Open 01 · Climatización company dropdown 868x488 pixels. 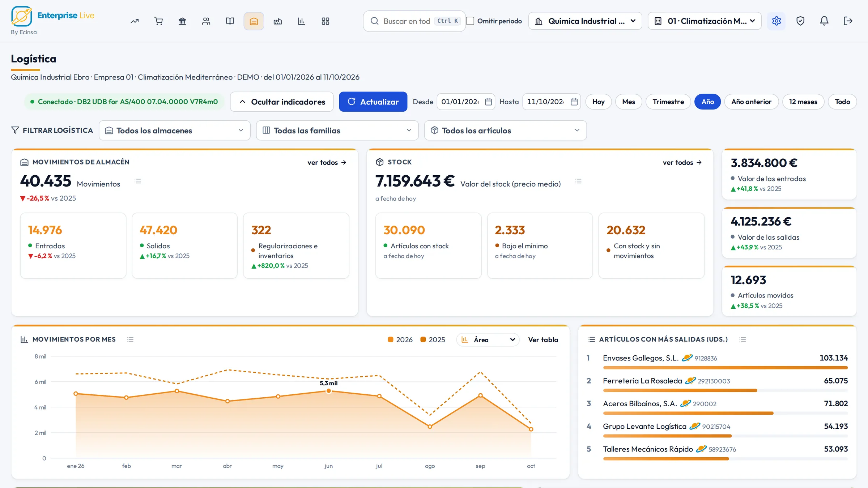(705, 21)
